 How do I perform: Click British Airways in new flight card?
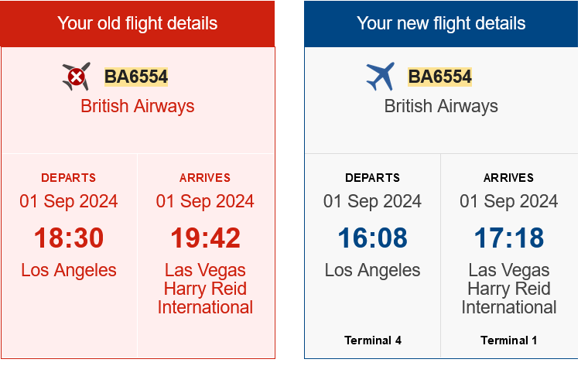pyautogui.click(x=441, y=106)
